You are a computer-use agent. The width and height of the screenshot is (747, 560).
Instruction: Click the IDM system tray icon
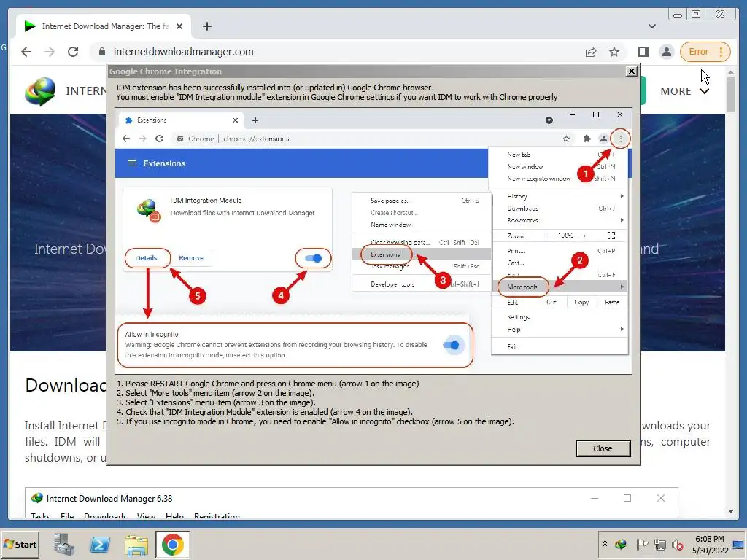click(620, 544)
